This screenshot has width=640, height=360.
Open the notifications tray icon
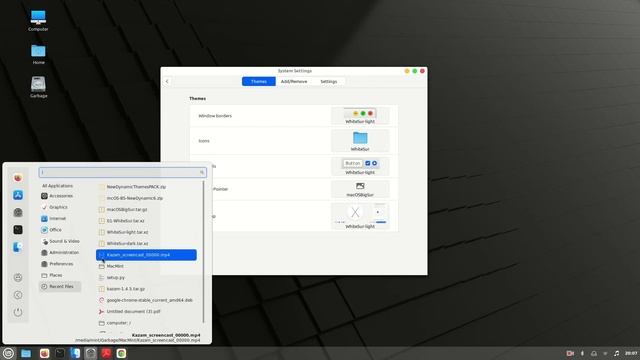[594, 353]
